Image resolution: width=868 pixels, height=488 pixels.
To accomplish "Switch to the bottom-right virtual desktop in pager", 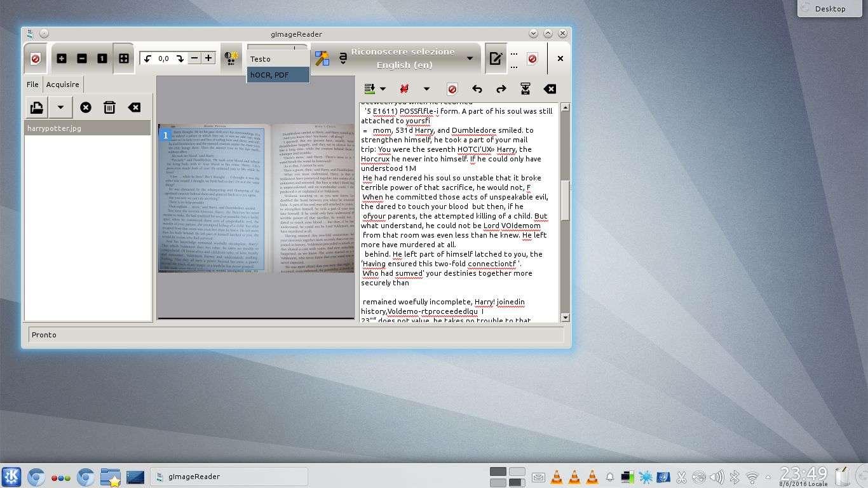I will coord(517,483).
